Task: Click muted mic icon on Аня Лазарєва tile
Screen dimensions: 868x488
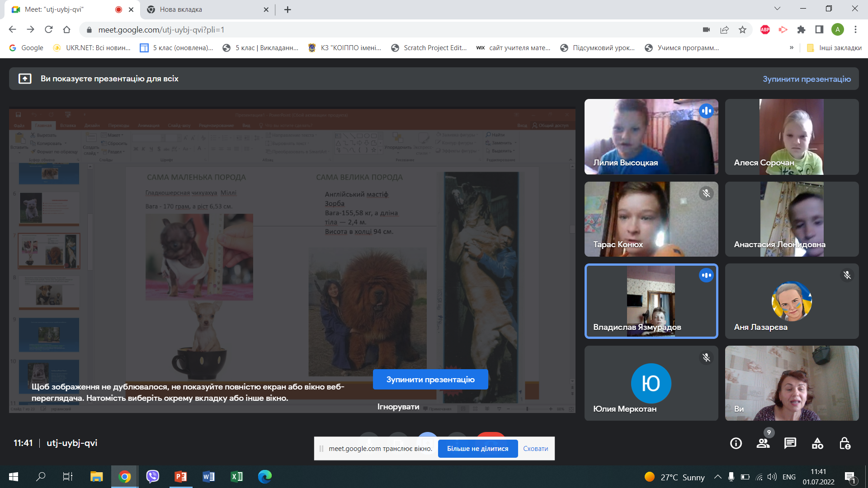Action: [x=847, y=275]
